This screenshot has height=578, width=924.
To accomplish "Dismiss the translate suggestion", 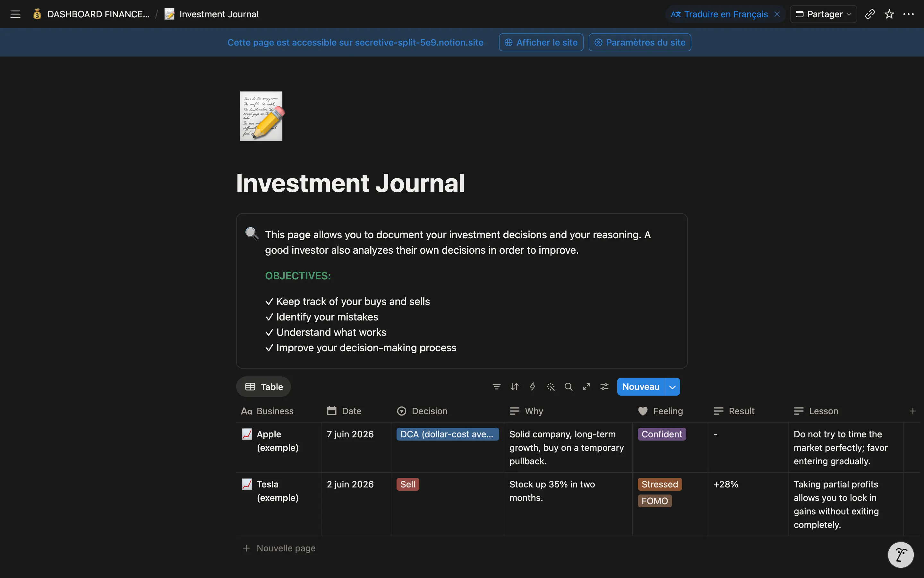I will [x=777, y=14].
